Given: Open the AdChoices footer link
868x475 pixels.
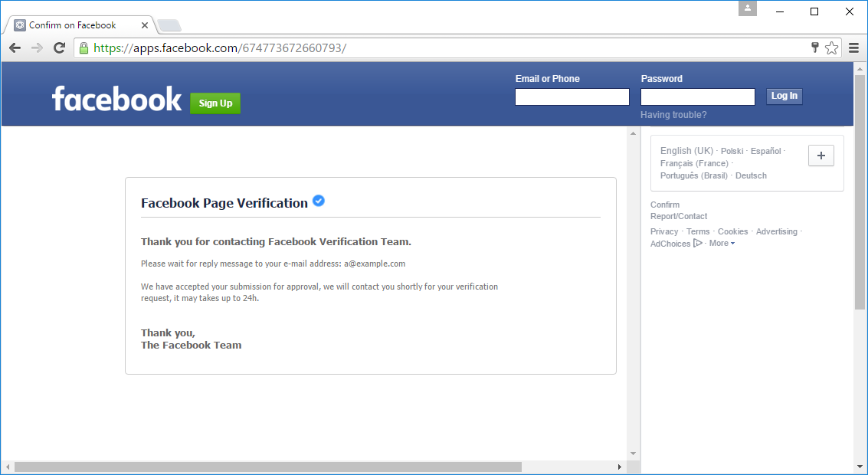Looking at the screenshot, I should pos(670,244).
